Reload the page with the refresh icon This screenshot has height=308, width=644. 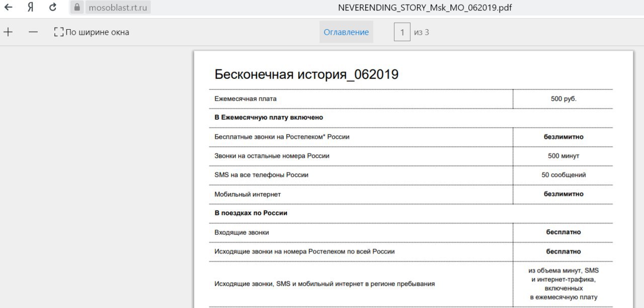click(53, 8)
